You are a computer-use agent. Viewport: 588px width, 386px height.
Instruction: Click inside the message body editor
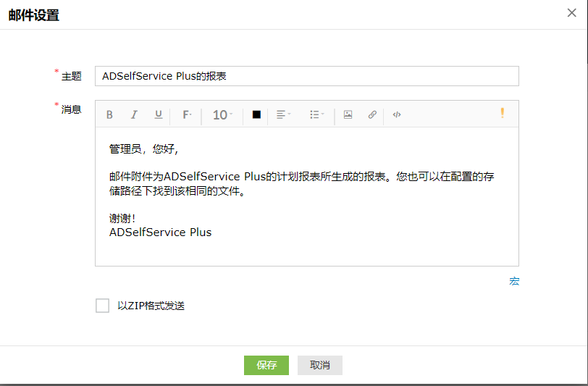click(x=307, y=196)
